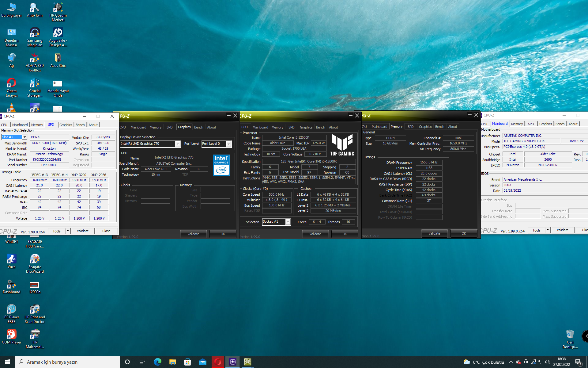Open Bench tab in Graphics window

click(x=198, y=127)
